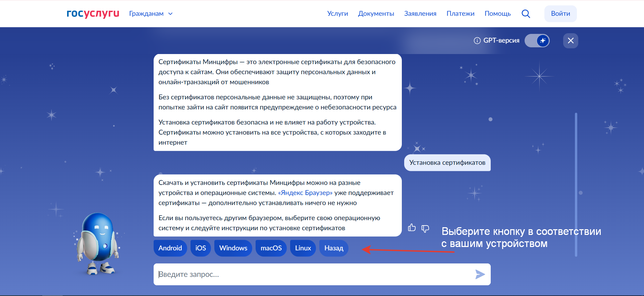Follow the «Яндекс Браузер» link

click(305, 193)
